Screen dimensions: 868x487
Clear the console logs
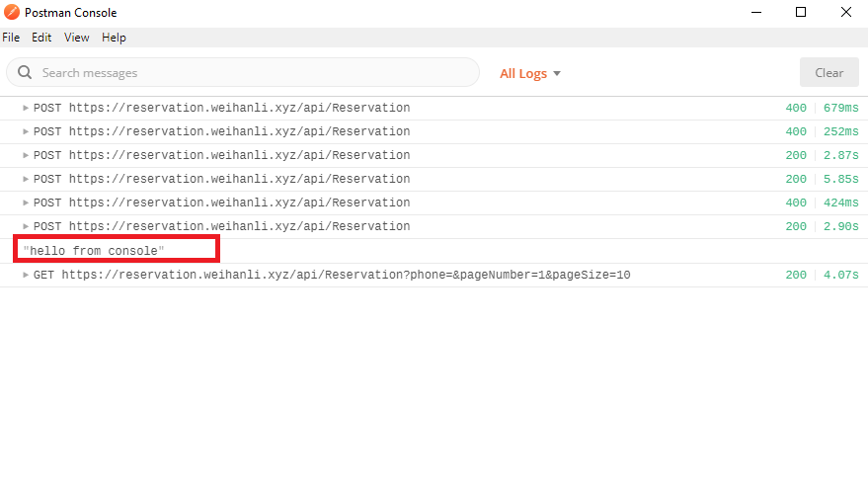(x=829, y=72)
